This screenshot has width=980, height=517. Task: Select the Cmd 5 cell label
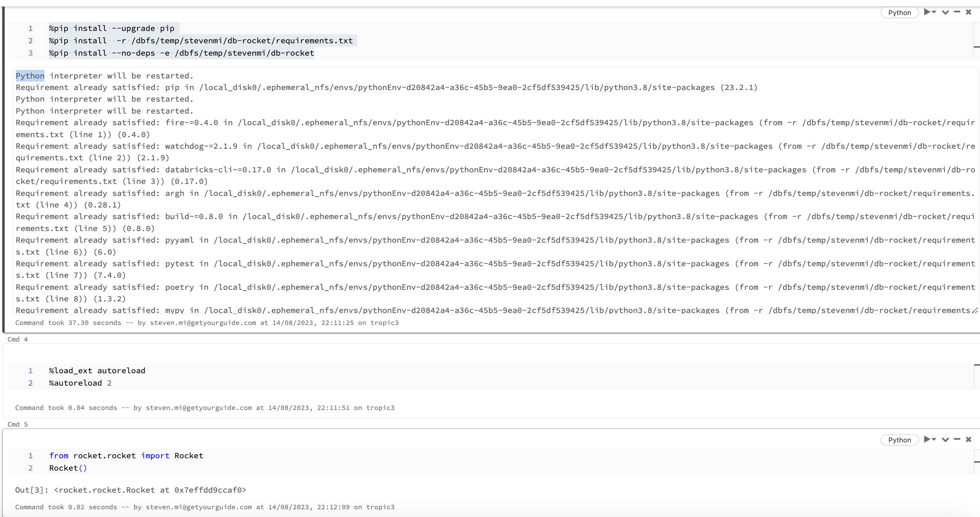[18, 424]
